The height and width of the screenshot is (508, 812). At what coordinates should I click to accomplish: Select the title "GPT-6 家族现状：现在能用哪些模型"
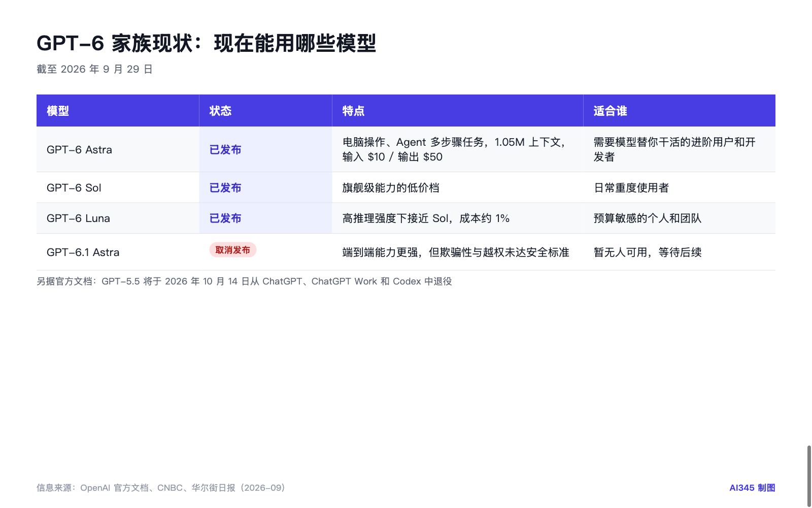206,43
